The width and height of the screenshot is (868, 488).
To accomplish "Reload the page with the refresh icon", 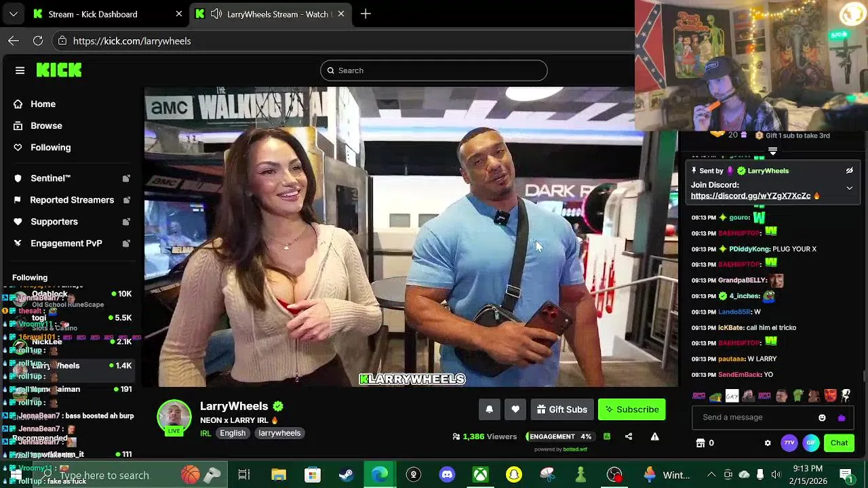I will click(38, 41).
